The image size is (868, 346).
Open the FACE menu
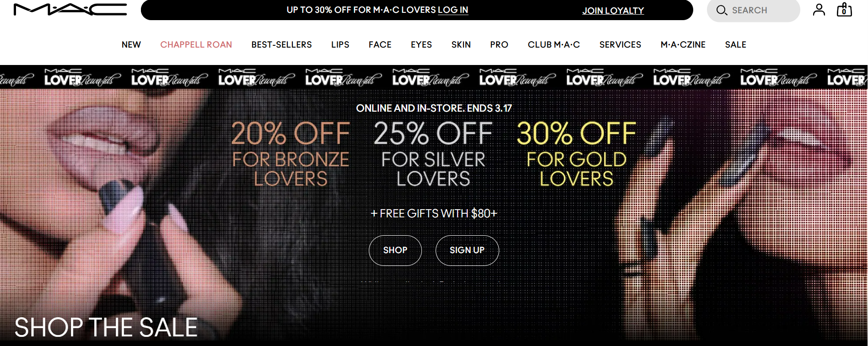380,44
